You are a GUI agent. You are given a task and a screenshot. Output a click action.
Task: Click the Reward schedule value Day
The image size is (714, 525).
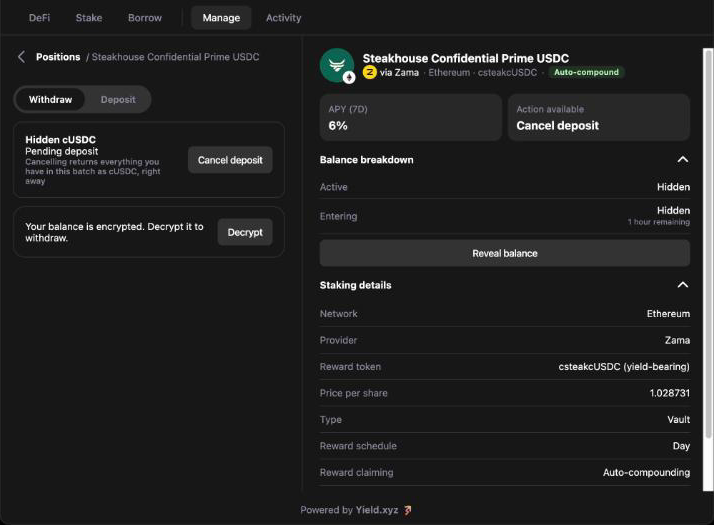[681, 446]
